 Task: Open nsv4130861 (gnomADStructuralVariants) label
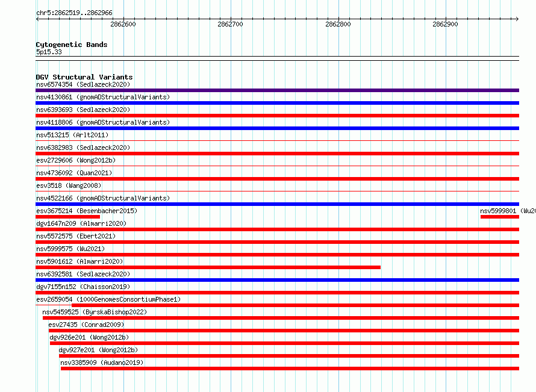coord(103,97)
